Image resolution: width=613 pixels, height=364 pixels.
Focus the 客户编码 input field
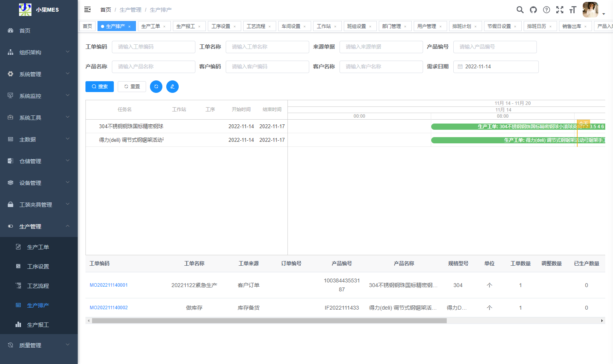[x=267, y=66]
